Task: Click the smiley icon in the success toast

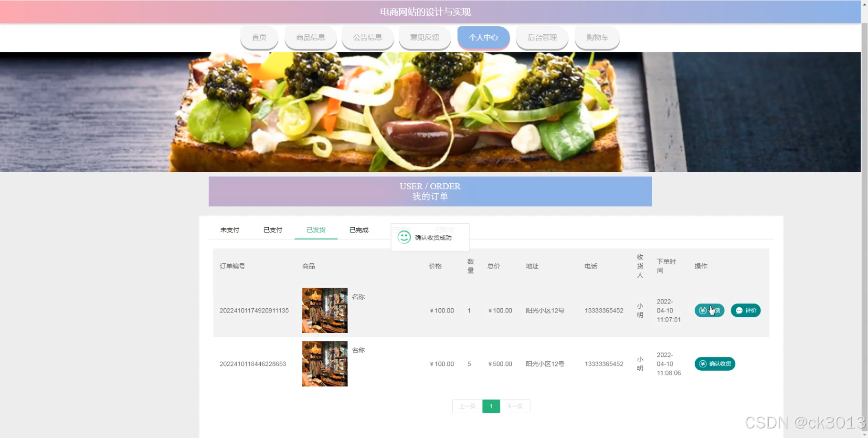Action: click(x=404, y=237)
